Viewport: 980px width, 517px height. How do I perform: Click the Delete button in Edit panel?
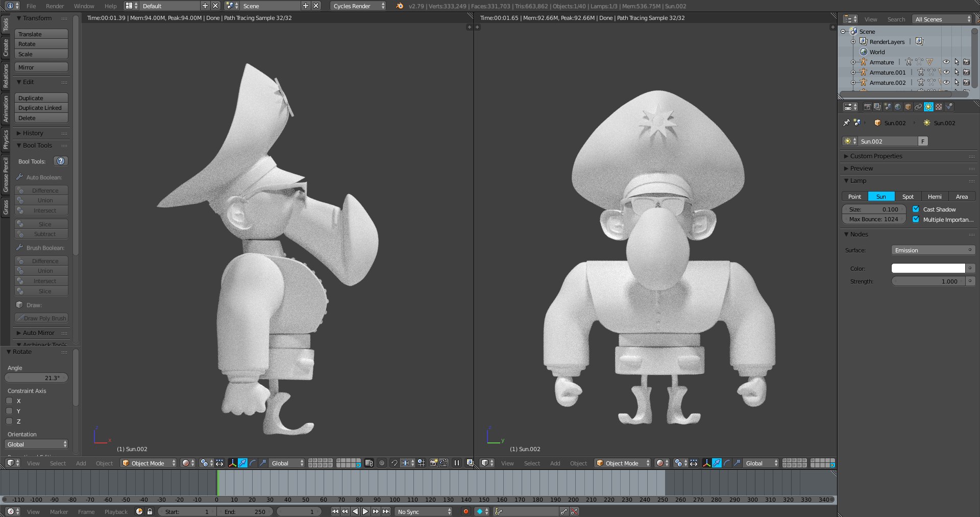41,118
